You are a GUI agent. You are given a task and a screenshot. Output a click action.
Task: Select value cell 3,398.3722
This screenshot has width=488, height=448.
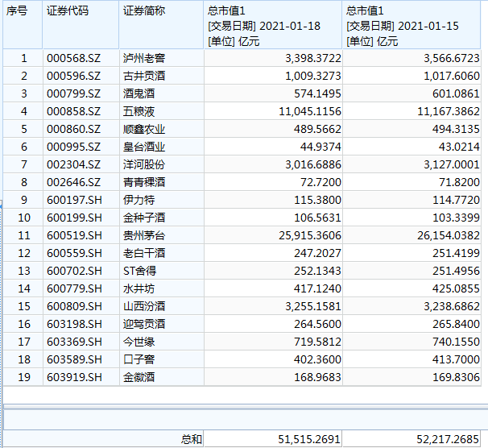click(x=273, y=58)
